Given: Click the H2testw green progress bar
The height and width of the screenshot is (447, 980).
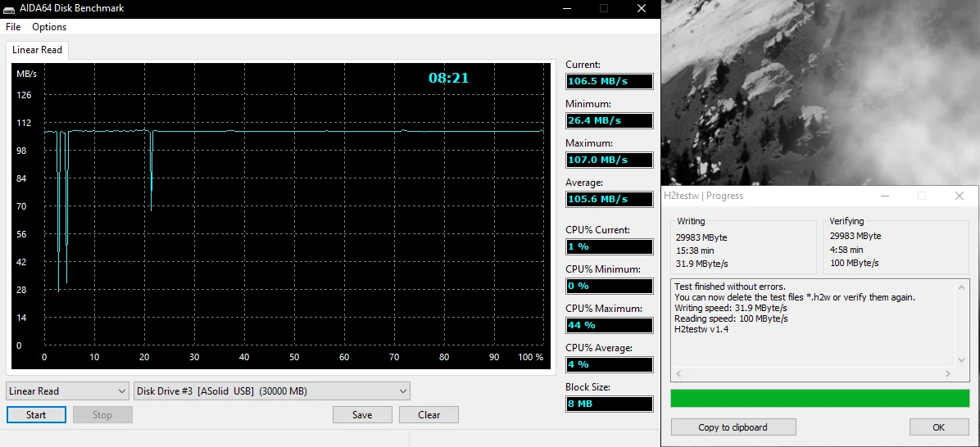Looking at the screenshot, I should pyautogui.click(x=820, y=399).
